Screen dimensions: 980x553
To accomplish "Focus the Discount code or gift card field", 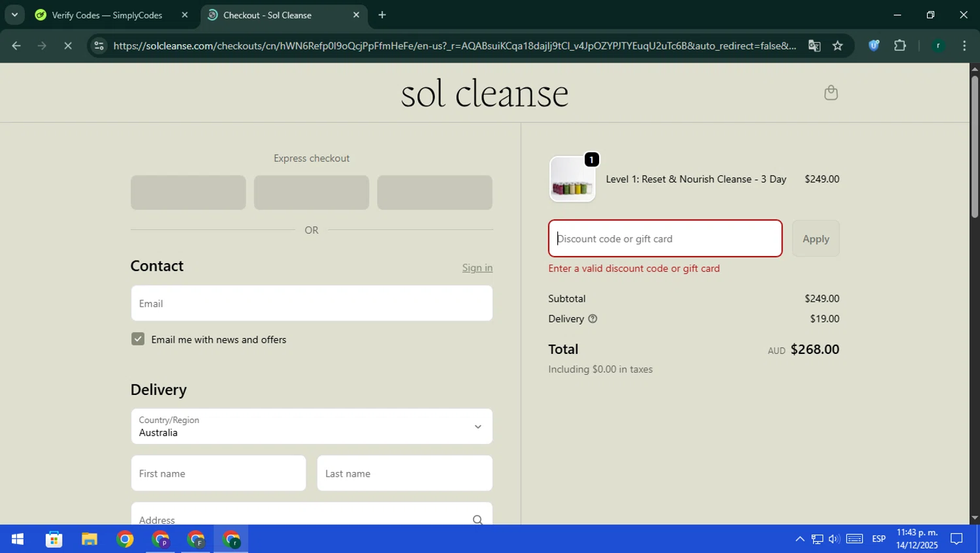I will (665, 238).
